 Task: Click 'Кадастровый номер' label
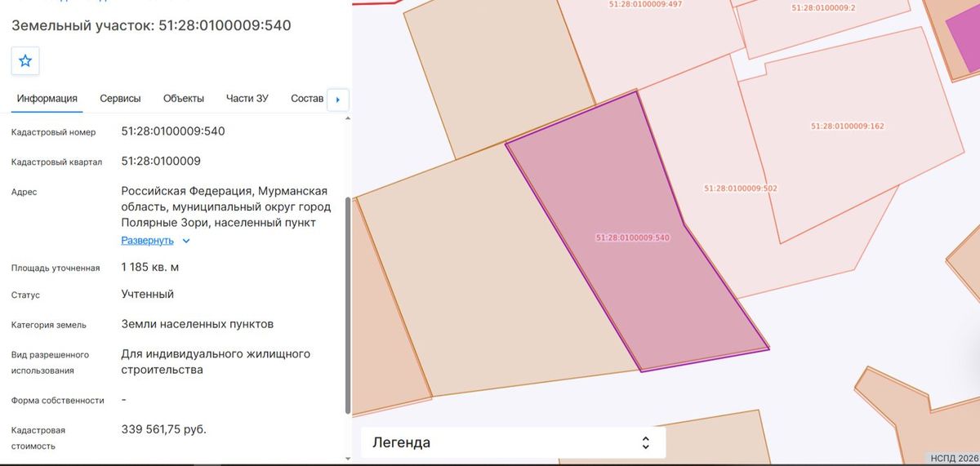click(54, 132)
